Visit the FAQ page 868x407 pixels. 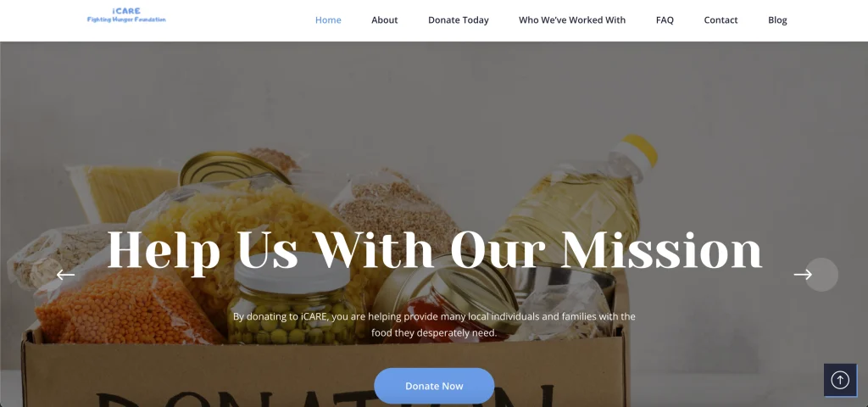[x=665, y=20]
